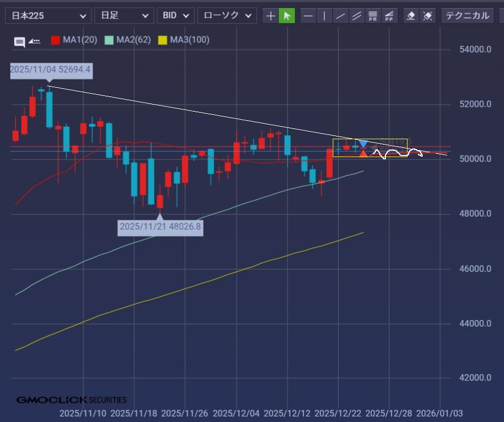This screenshot has height=422, width=504.
Task: Select the horizontal line drawing tool
Action: pos(308,16)
